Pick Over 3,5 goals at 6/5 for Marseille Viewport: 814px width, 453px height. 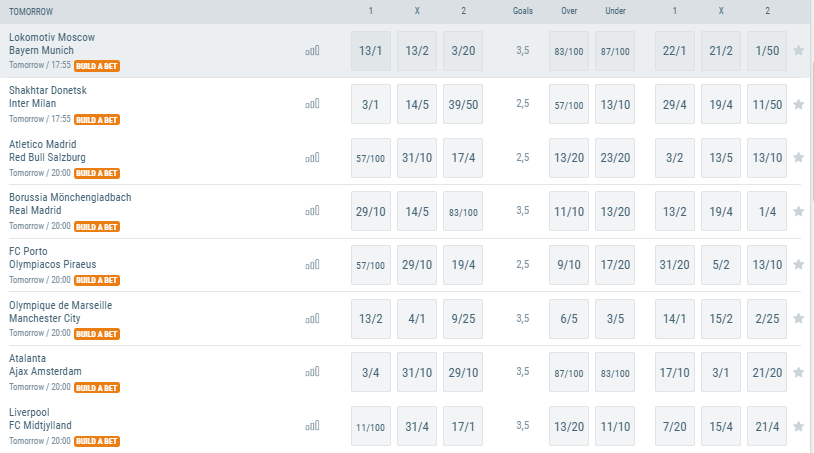point(569,319)
